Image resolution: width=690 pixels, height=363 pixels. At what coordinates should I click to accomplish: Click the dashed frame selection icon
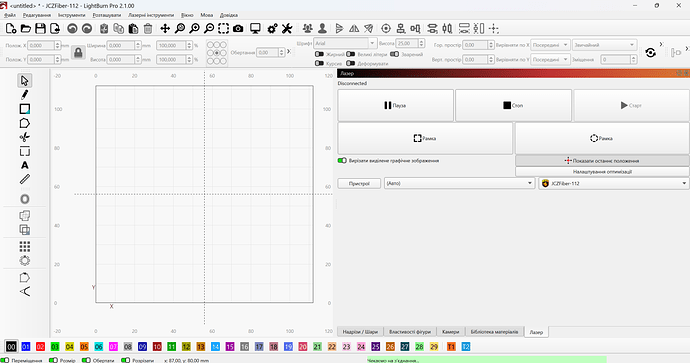click(224, 29)
